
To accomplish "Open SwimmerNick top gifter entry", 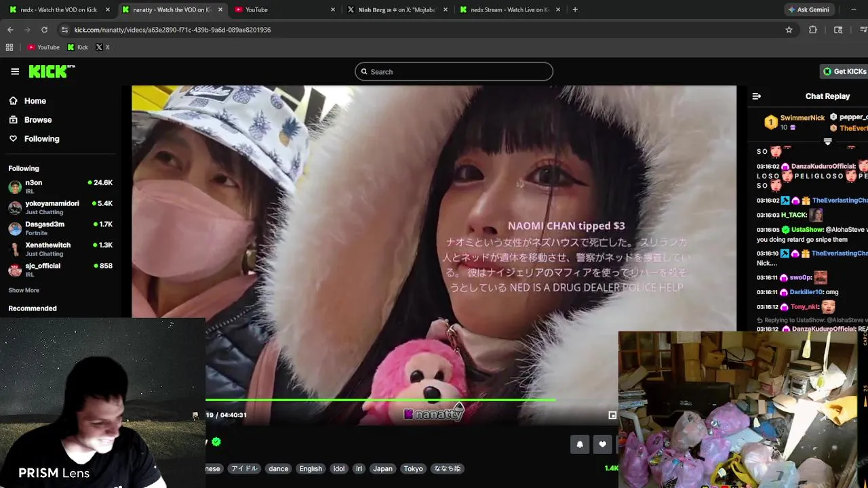I will coord(794,122).
